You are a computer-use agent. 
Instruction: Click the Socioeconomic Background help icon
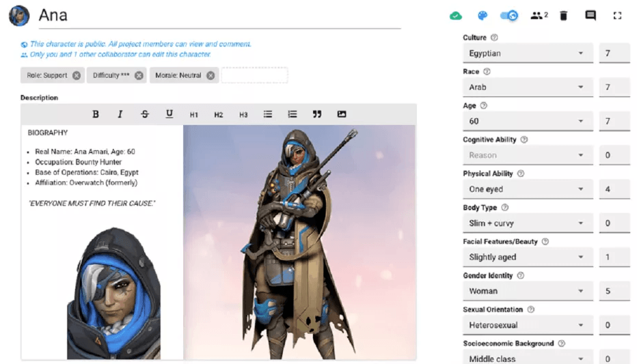click(562, 344)
